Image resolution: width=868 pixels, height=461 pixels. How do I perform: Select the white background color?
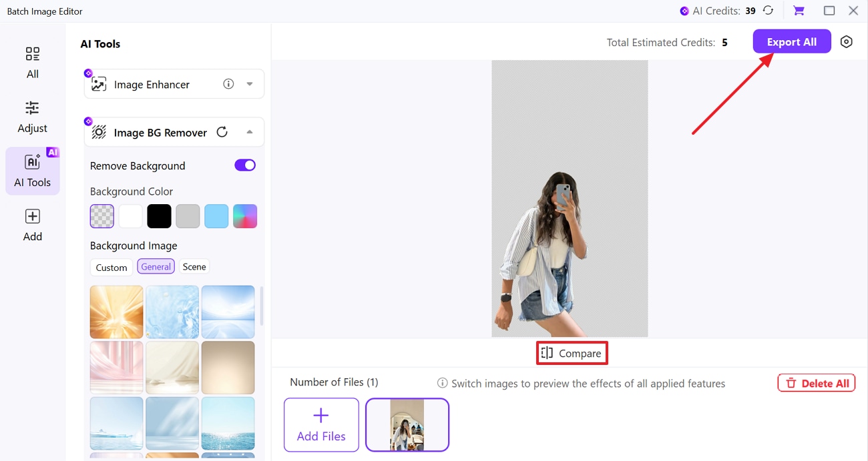click(x=131, y=216)
